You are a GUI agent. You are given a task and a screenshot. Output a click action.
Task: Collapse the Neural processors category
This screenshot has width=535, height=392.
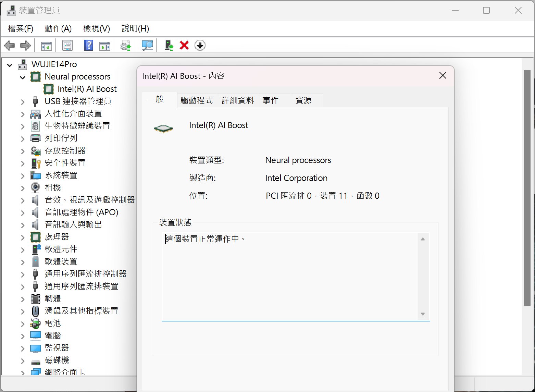(23, 77)
